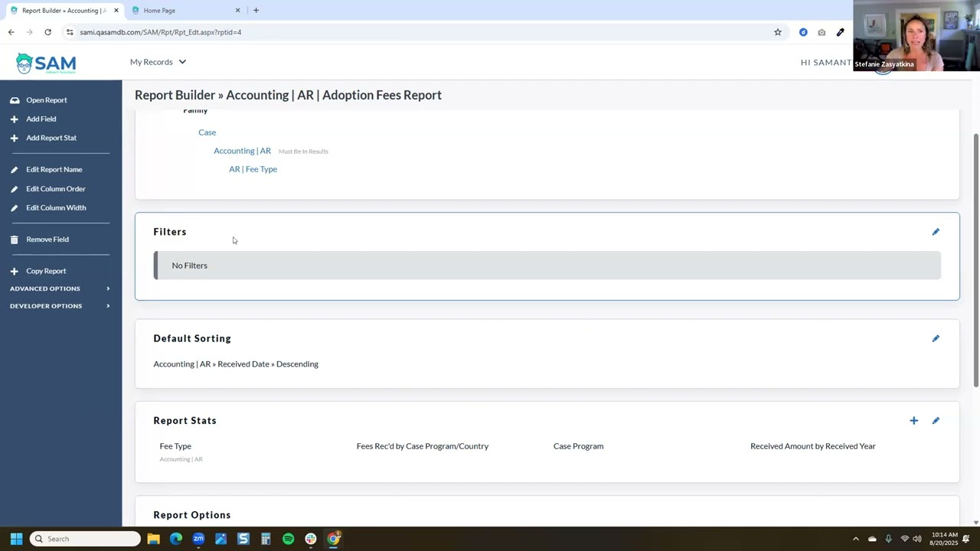Image resolution: width=980 pixels, height=551 pixels.
Task: Open Spotify from the taskbar
Action: pos(288,539)
